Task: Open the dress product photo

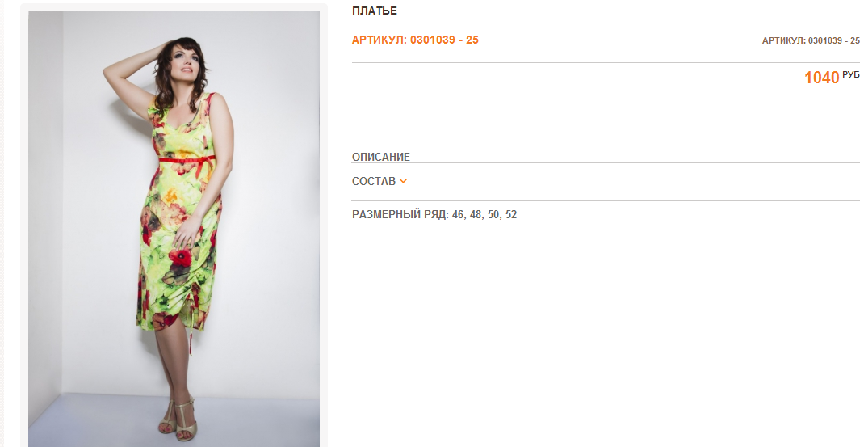Action: (174, 229)
